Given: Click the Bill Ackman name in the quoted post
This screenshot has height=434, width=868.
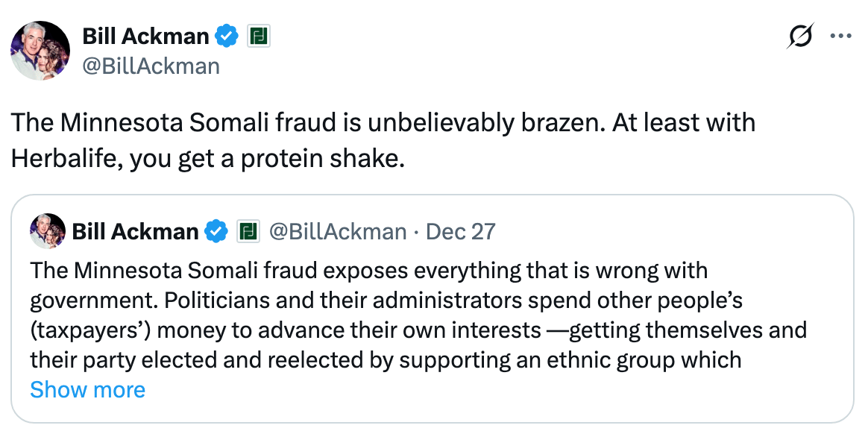Looking at the screenshot, I should 135,231.
